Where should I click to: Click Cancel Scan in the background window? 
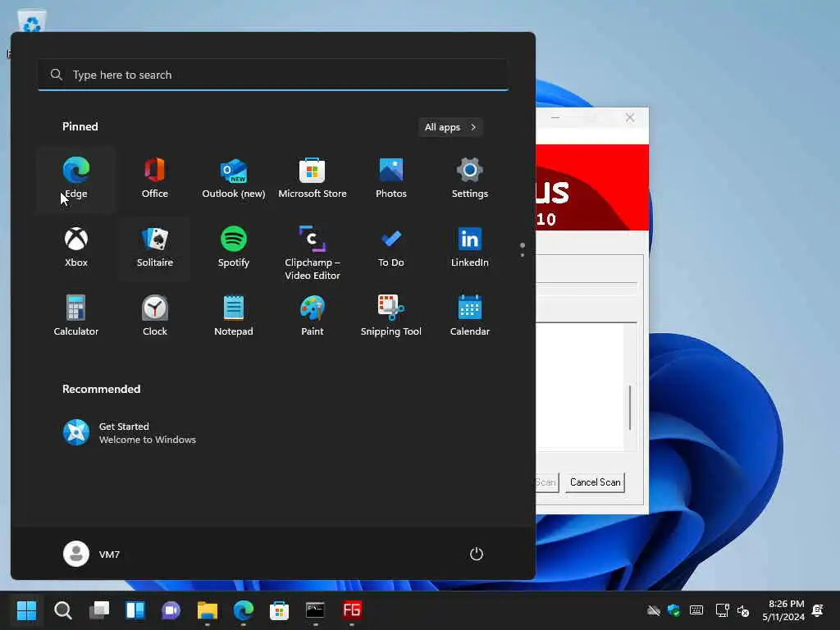coord(595,482)
